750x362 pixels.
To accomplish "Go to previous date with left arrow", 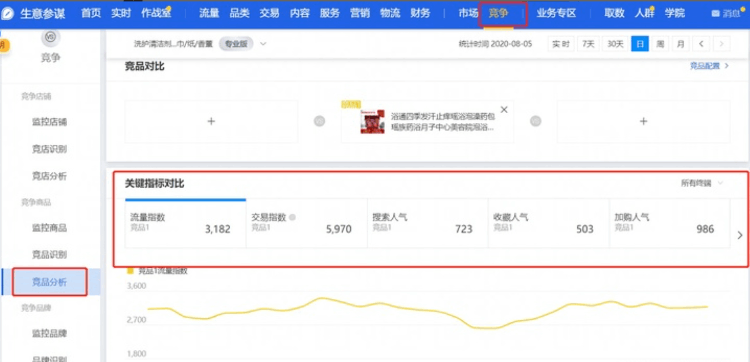I will 701,44.
